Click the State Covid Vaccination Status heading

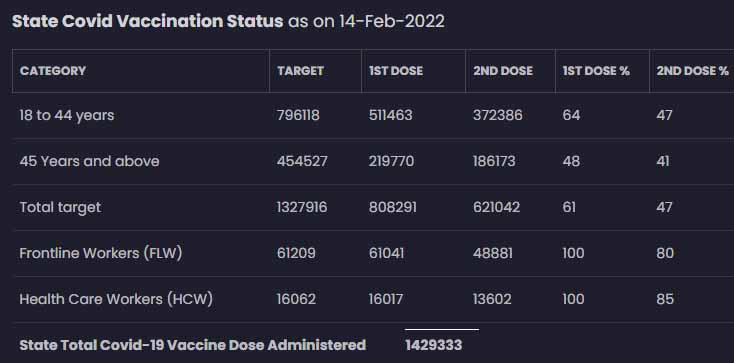[147, 21]
